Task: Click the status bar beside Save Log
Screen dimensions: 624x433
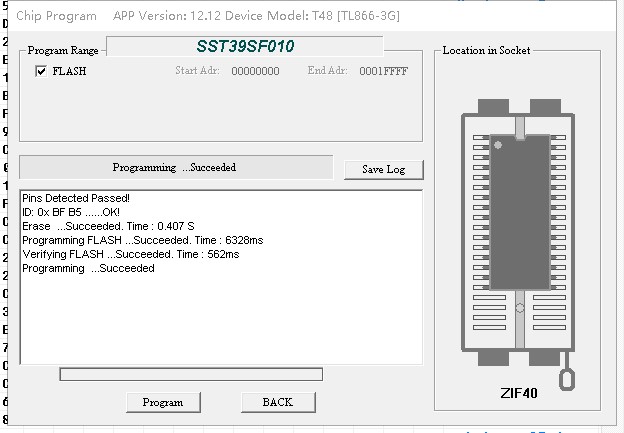Action: pyautogui.click(x=175, y=168)
